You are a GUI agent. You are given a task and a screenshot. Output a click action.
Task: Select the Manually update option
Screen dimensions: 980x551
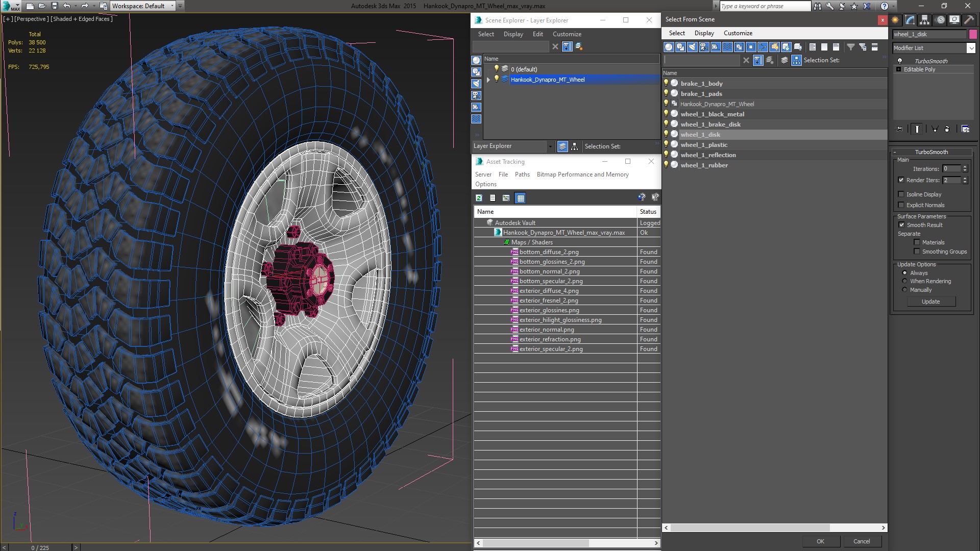905,290
